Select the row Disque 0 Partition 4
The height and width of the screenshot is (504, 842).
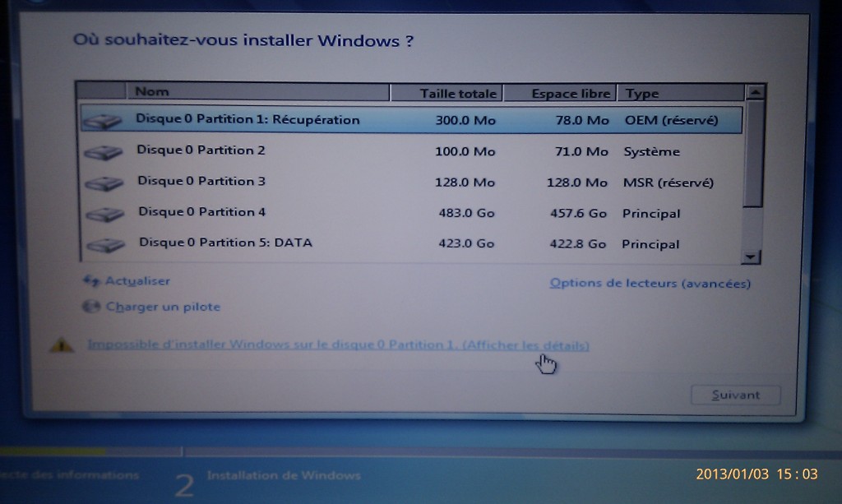click(x=411, y=213)
